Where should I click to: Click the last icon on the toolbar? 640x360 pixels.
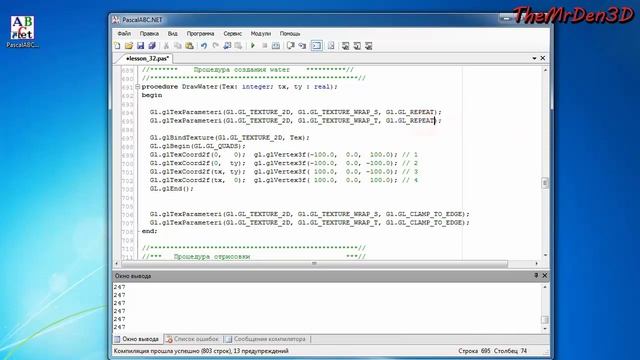[369, 46]
